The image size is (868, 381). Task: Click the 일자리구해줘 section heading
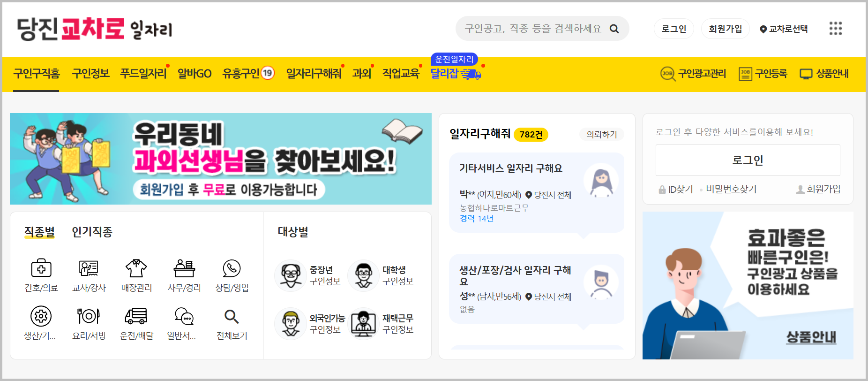(480, 134)
